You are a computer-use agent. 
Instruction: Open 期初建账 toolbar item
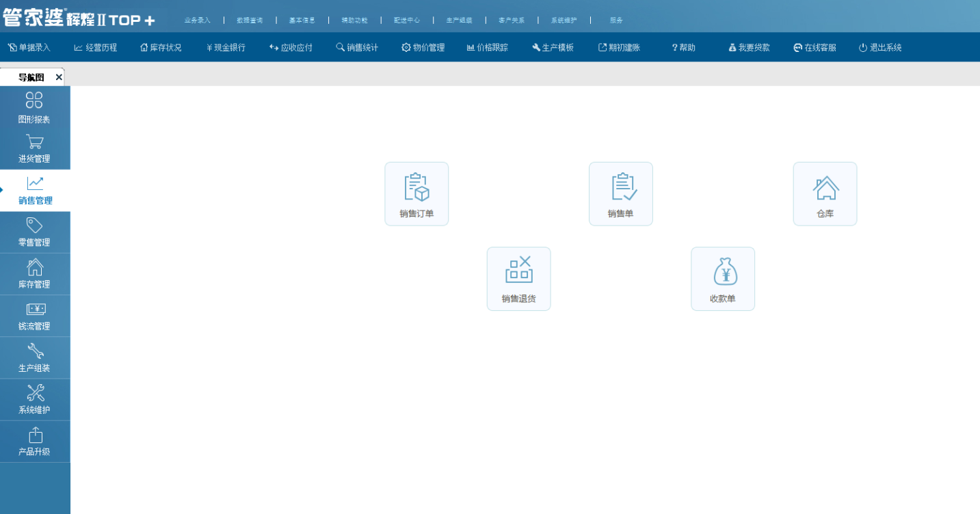tap(619, 48)
